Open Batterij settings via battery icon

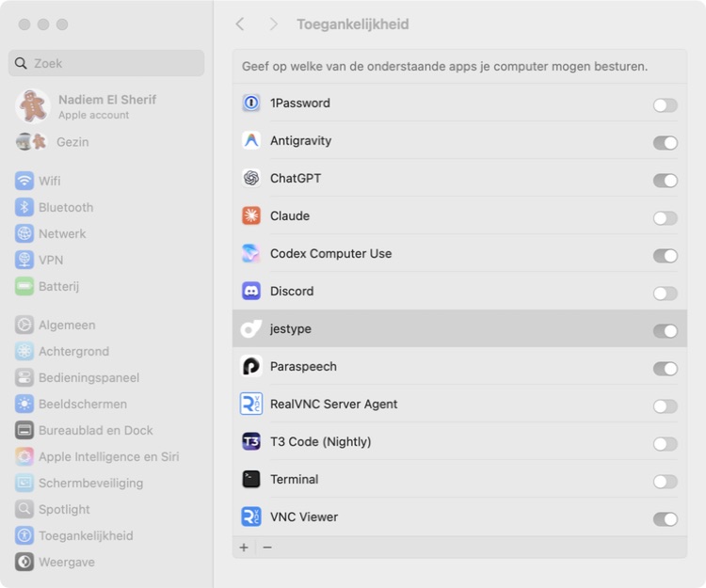(24, 286)
